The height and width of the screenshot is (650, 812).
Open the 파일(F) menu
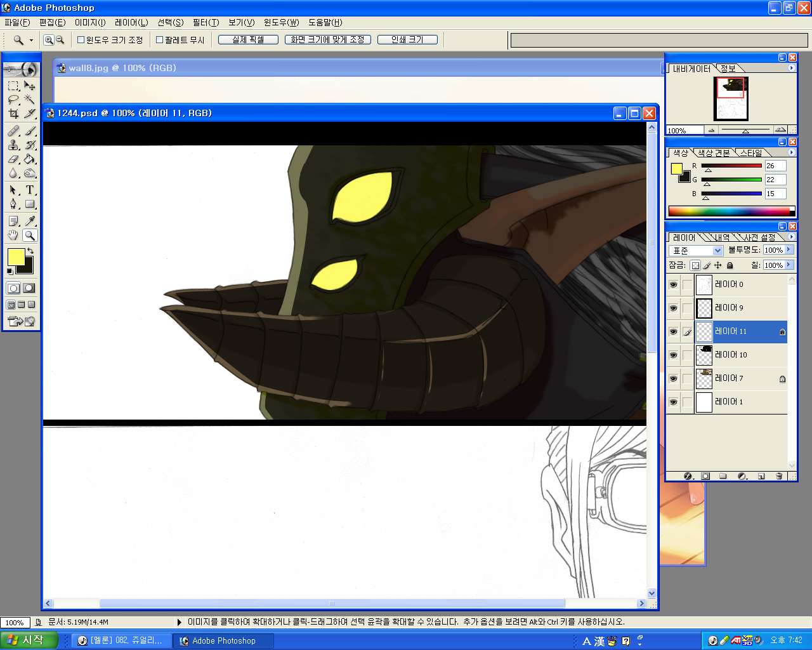coord(17,22)
